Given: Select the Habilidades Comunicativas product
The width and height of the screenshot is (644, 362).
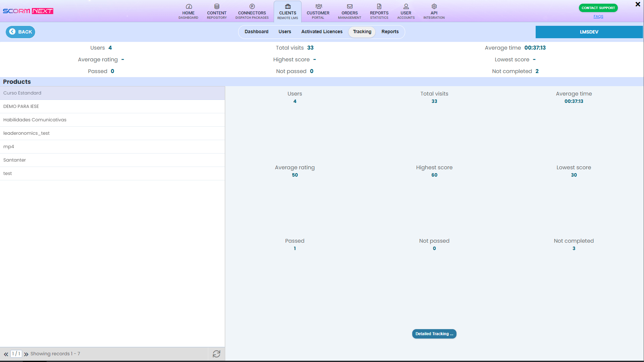Looking at the screenshot, I should (x=112, y=120).
